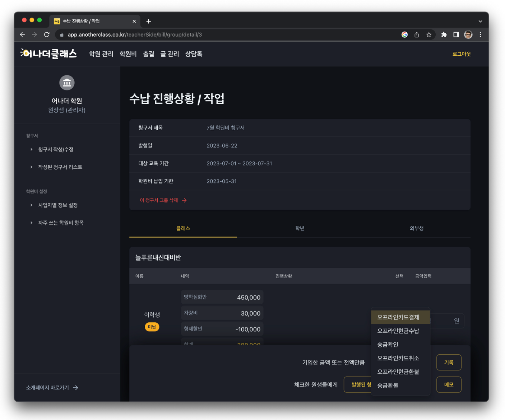Choose 오프라인현금환불 from the dropdown

400,372
